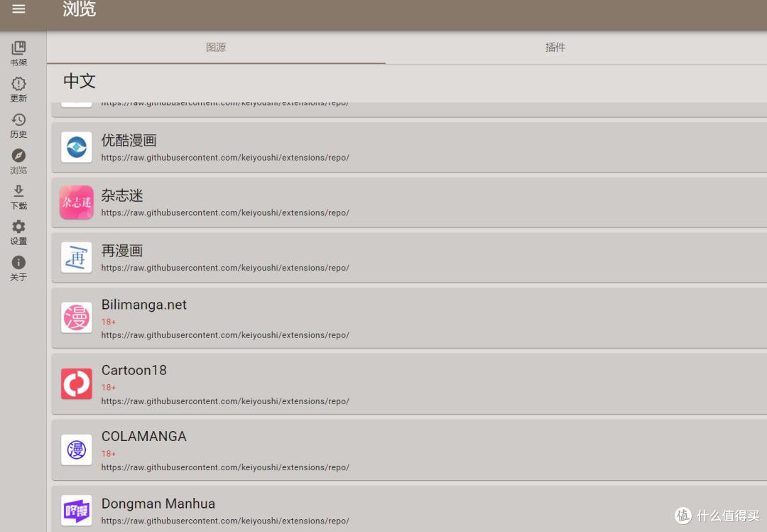Open the 优酷漫画 source title
767x532 pixels.
[129, 141]
